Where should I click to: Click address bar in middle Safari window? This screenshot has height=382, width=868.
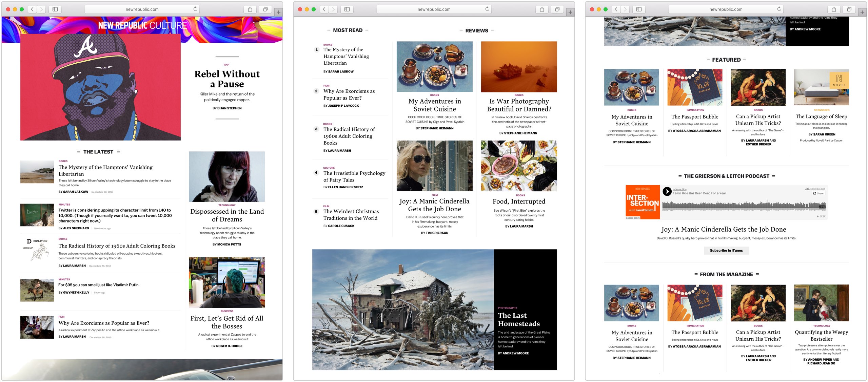point(434,9)
